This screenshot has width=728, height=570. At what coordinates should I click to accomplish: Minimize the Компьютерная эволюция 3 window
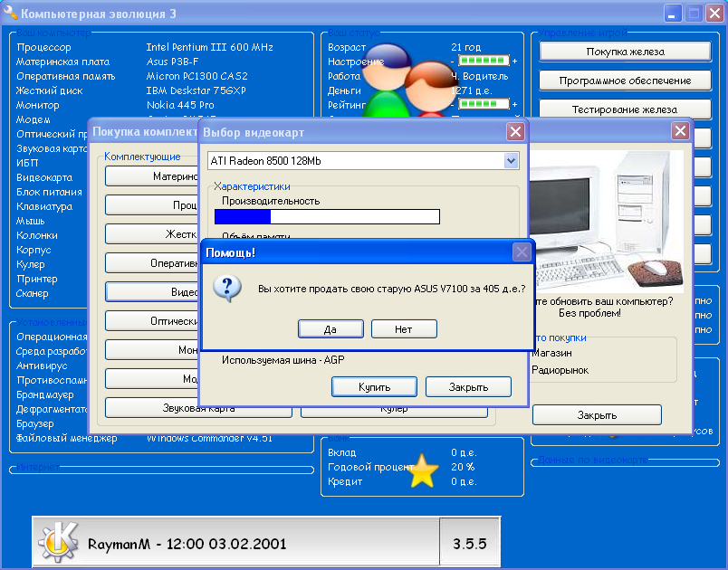[672, 13]
